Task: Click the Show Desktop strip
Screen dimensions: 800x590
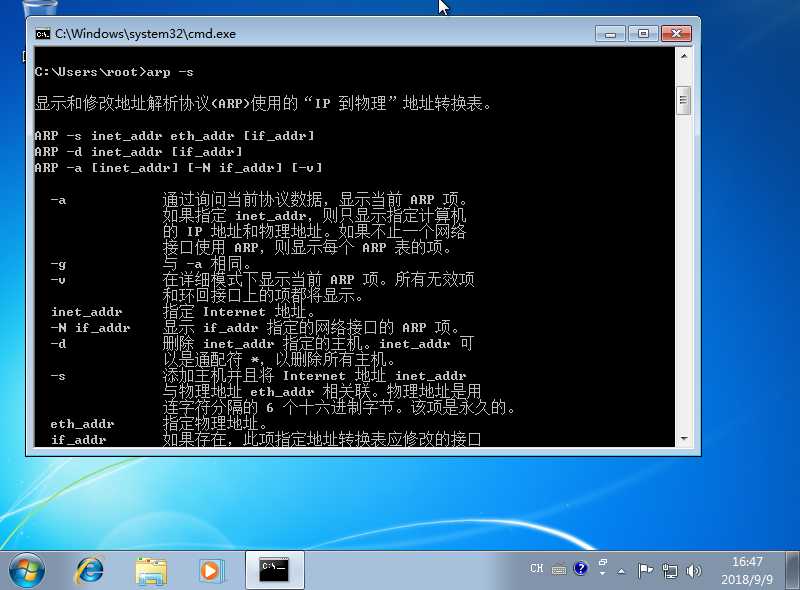Action: pyautogui.click(x=793, y=571)
